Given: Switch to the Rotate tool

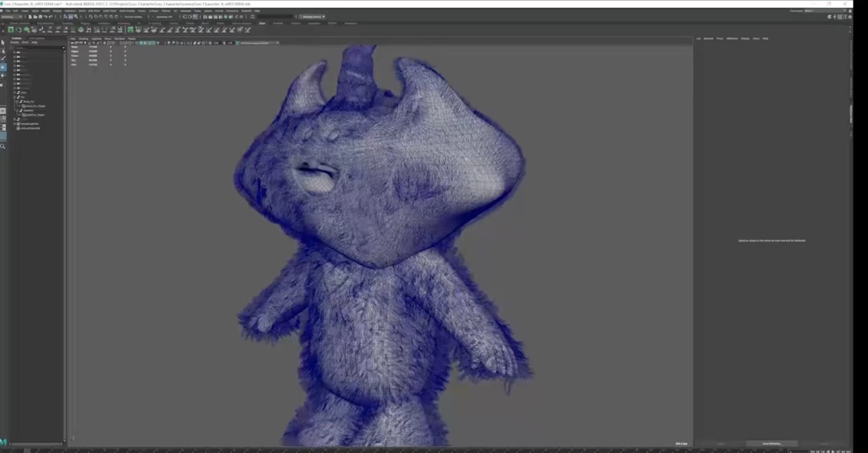Looking at the screenshot, I should pos(3,75).
